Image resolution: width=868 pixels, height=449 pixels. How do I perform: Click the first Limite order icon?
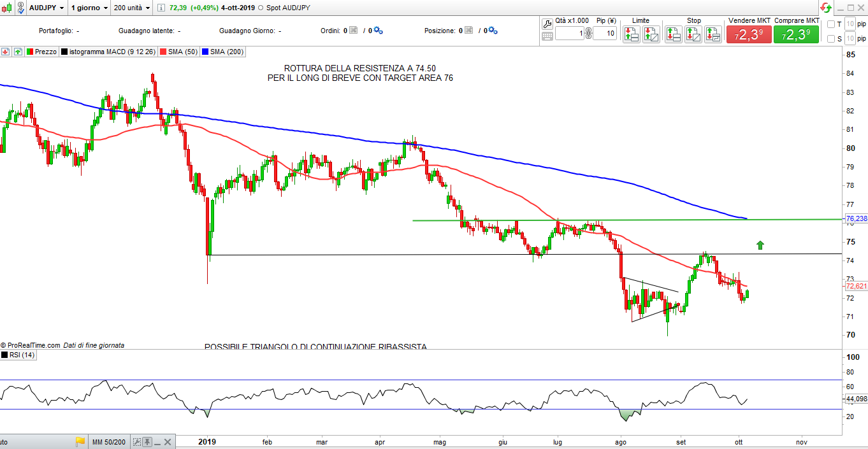(631, 34)
